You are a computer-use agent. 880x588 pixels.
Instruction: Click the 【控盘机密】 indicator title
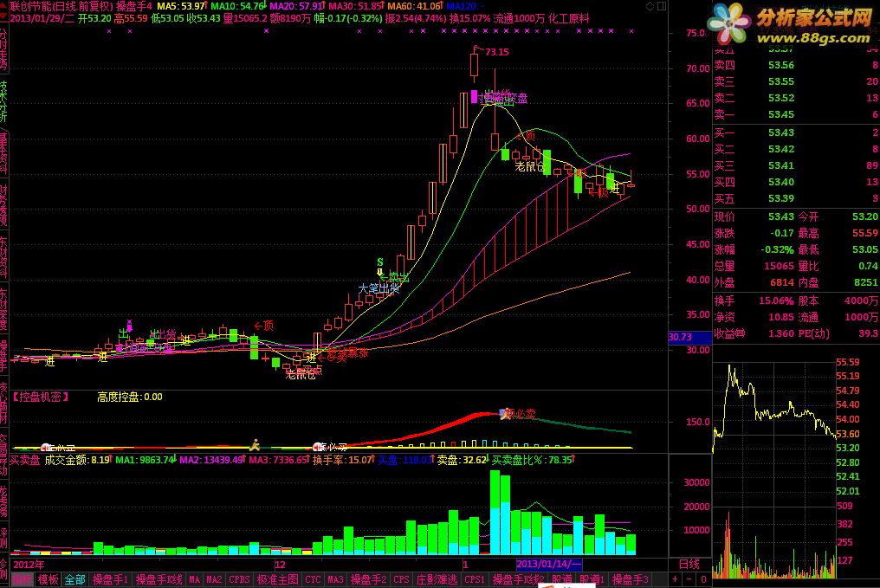coord(41,397)
